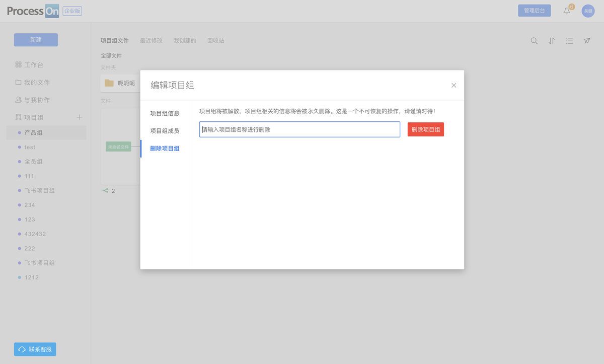Add a new project group with plus icon
This screenshot has width=604, height=364.
click(79, 117)
